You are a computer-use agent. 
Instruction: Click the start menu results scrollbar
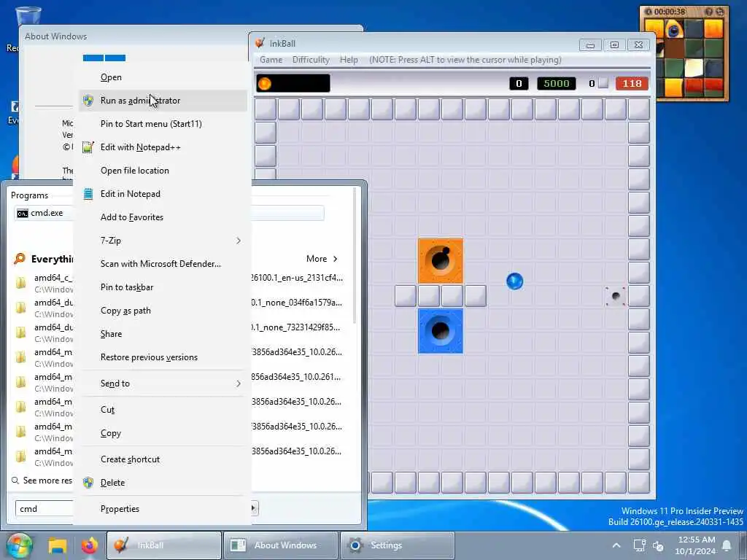[354, 256]
